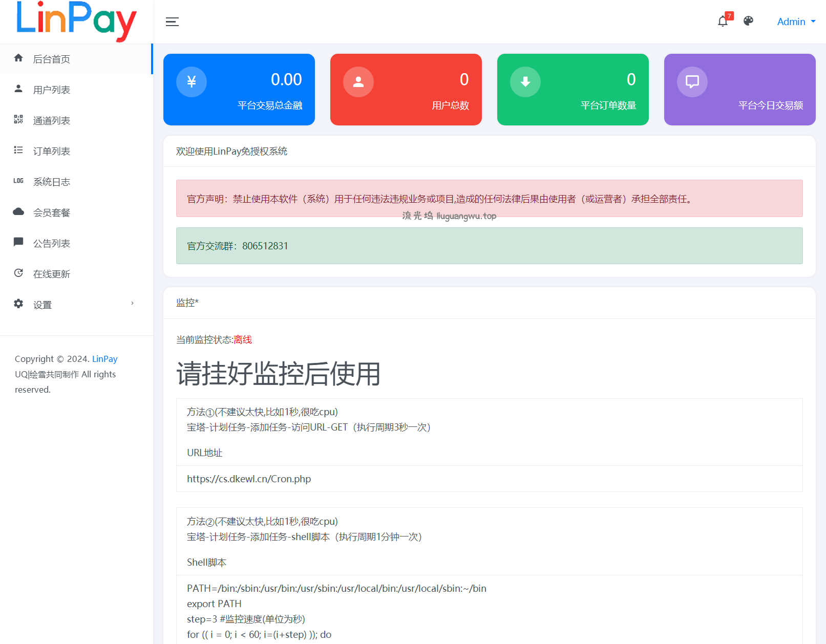Image resolution: width=826 pixels, height=644 pixels.
Task: Click the LinPay logo
Action: [x=76, y=20]
